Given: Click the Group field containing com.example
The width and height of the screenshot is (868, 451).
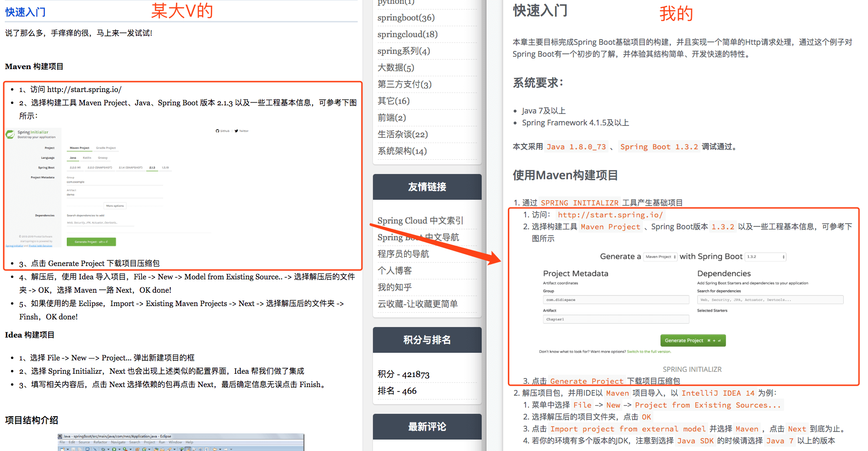Looking at the screenshot, I should (114, 182).
